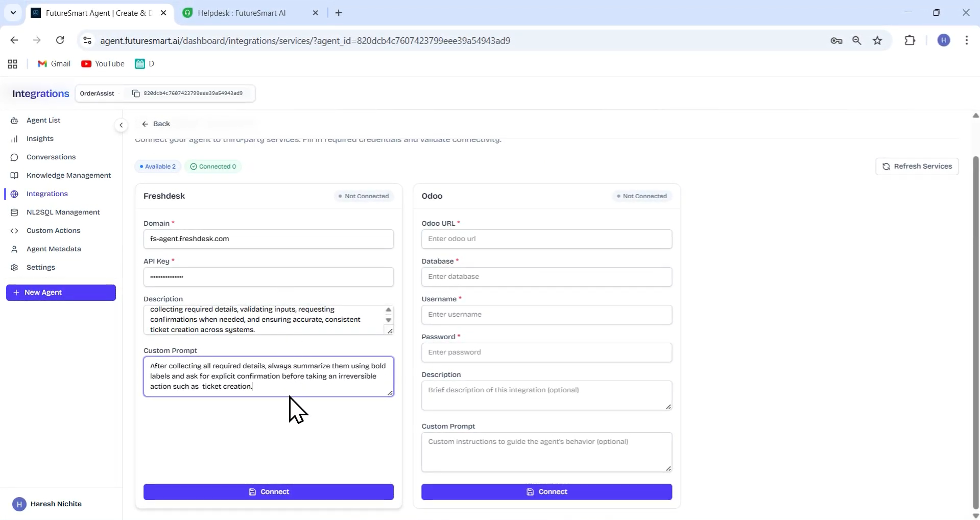Go Back using the arrow link

coord(156,124)
